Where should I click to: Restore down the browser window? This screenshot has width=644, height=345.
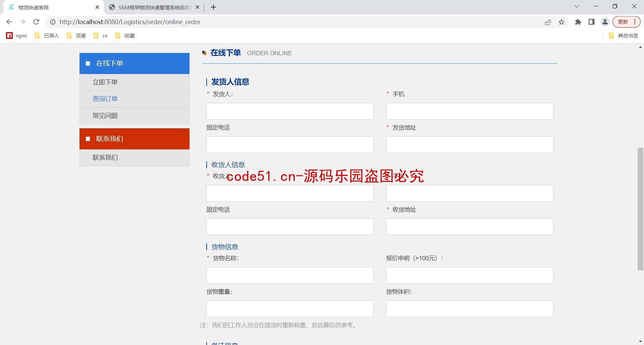coord(615,6)
